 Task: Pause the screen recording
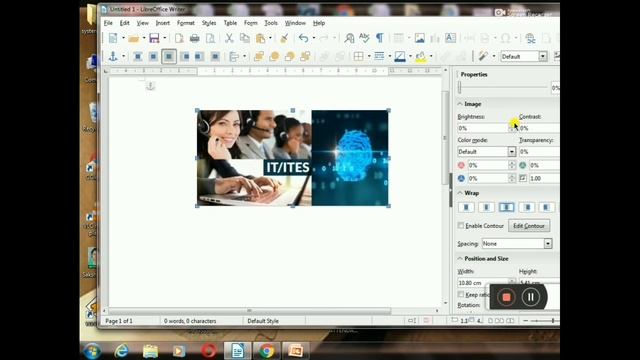coord(531,297)
